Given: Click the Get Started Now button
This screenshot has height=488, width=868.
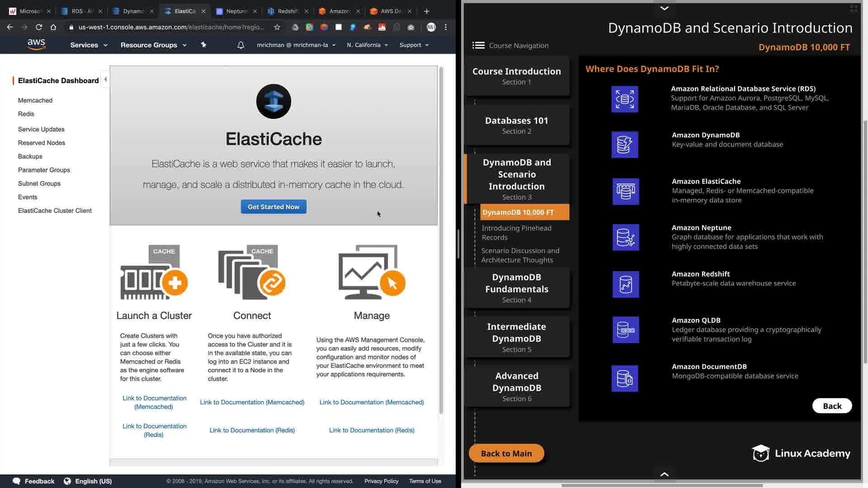Looking at the screenshot, I should click(x=273, y=207).
